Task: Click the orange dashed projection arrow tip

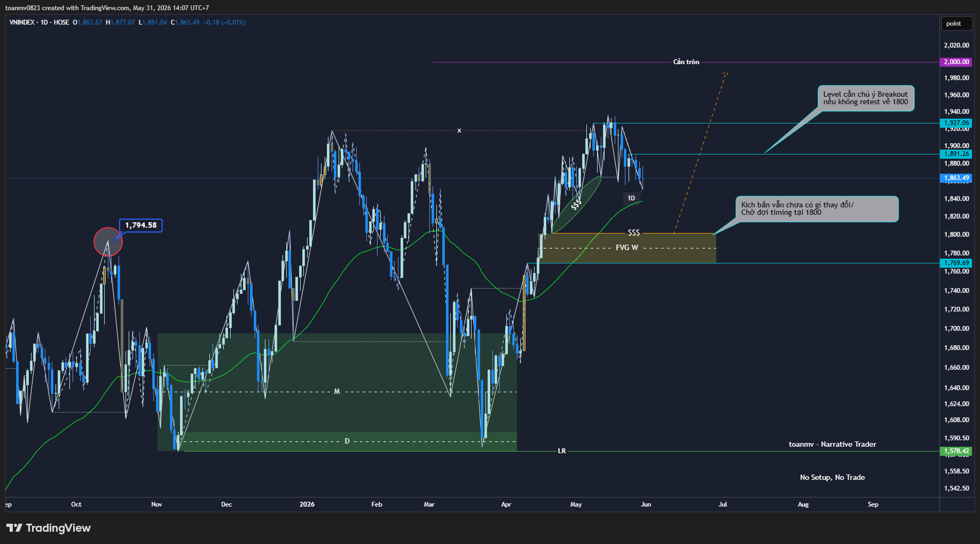Action: (726, 73)
